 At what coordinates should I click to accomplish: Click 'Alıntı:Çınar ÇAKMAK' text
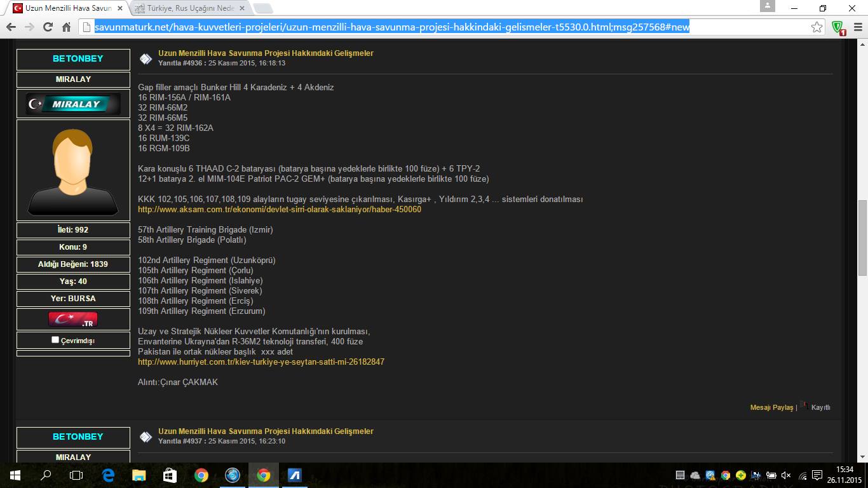178,382
